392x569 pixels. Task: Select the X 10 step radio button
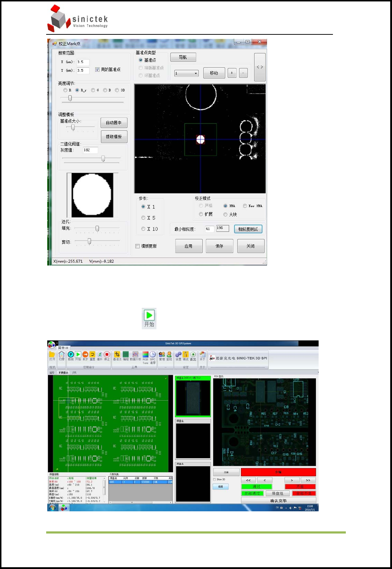pyautogui.click(x=143, y=229)
